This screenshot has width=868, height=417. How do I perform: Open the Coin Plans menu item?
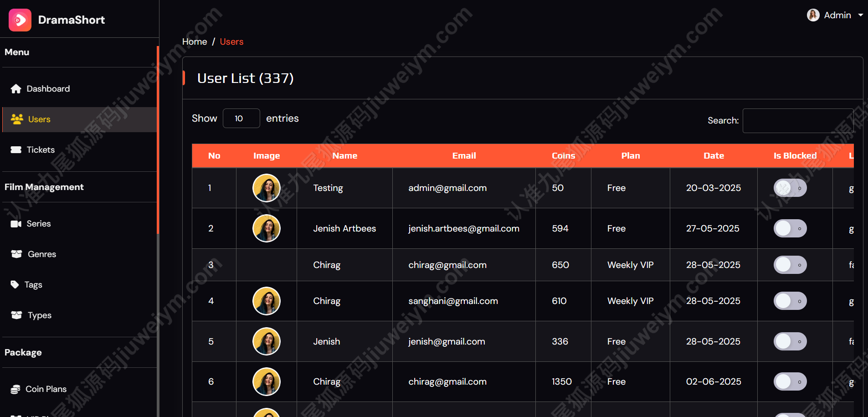(80, 389)
